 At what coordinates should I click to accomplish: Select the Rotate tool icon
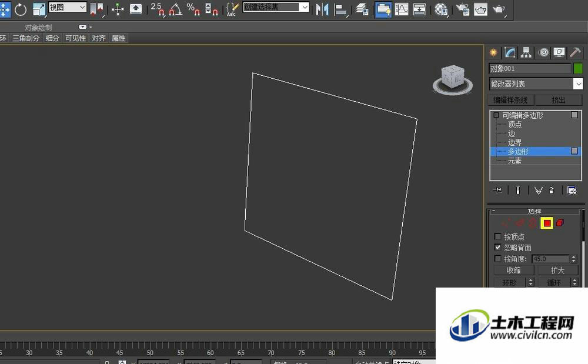tap(21, 9)
